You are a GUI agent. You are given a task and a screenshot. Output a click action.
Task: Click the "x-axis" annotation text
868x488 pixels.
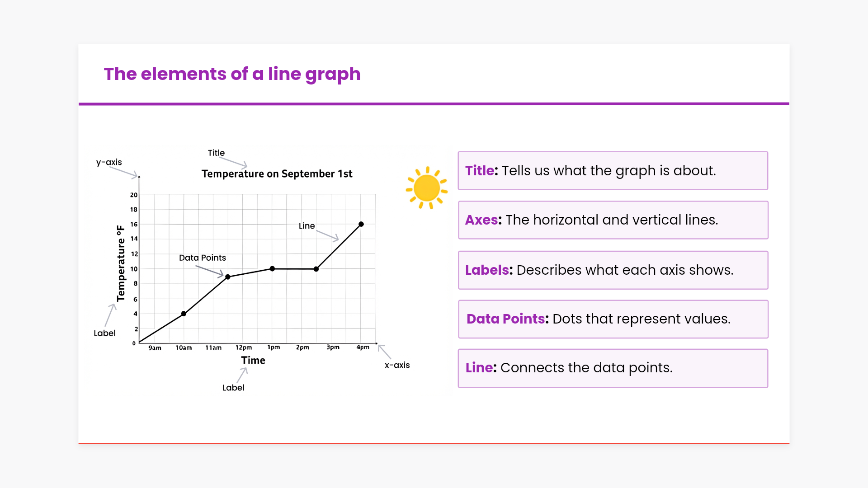coord(397,365)
